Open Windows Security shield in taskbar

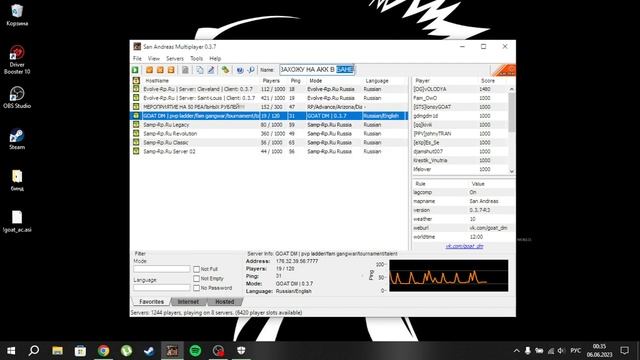click(241, 351)
